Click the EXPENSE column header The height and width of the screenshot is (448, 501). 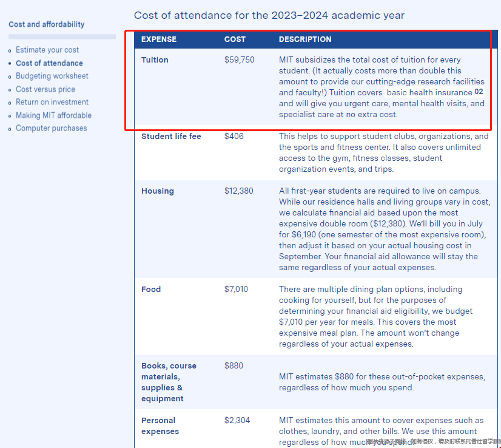pyautogui.click(x=159, y=39)
